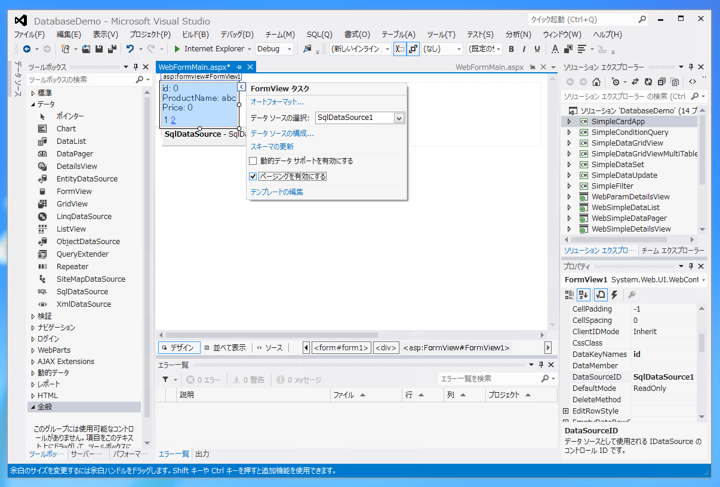Image resolution: width=720 pixels, height=487 pixels.
Task: Select the FormView control in toolbox
Action: point(74,191)
